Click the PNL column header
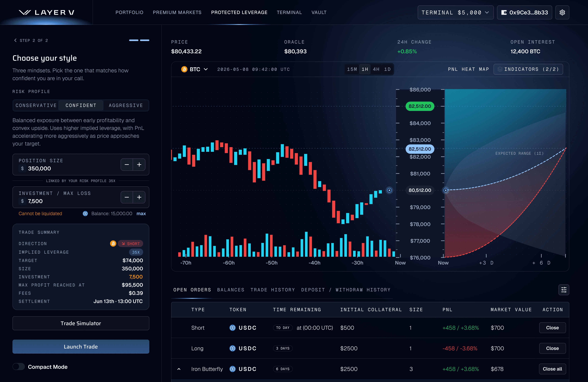Viewport: 588px width, 382px height. [447, 310]
